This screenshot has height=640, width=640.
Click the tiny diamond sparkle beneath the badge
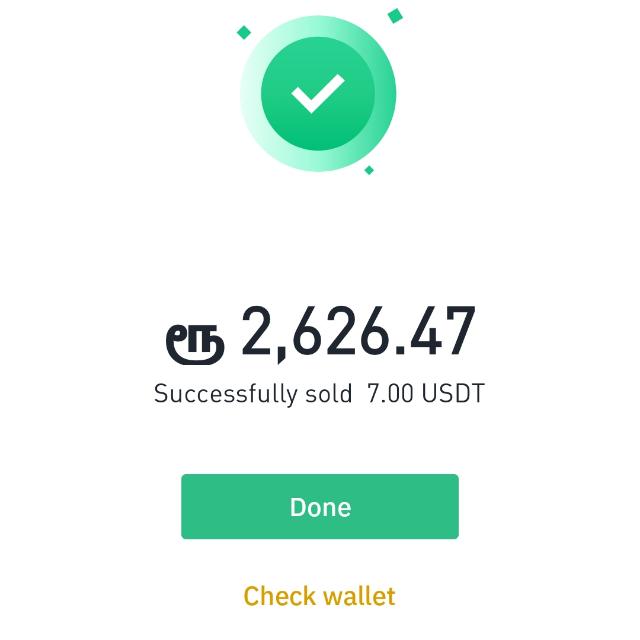(369, 170)
